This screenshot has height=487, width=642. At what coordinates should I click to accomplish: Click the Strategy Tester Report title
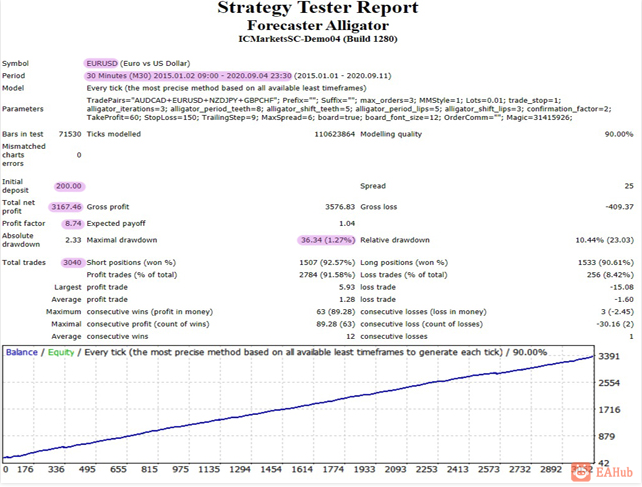coord(318,7)
